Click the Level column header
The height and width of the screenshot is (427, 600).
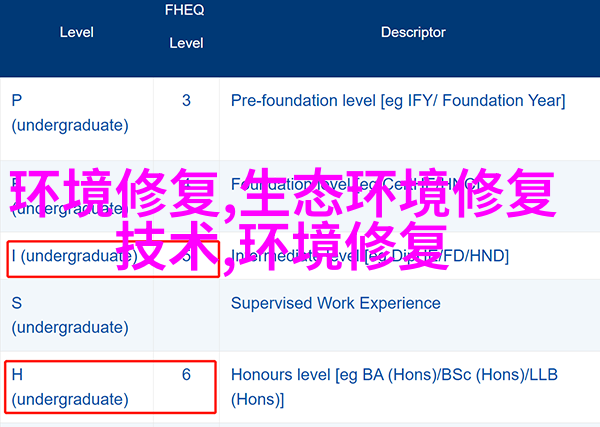[77, 33]
